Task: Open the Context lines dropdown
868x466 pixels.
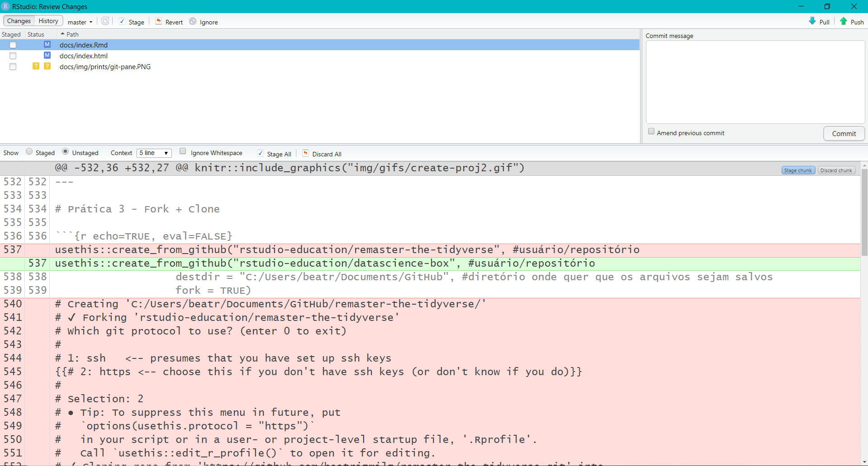Action: (154, 153)
